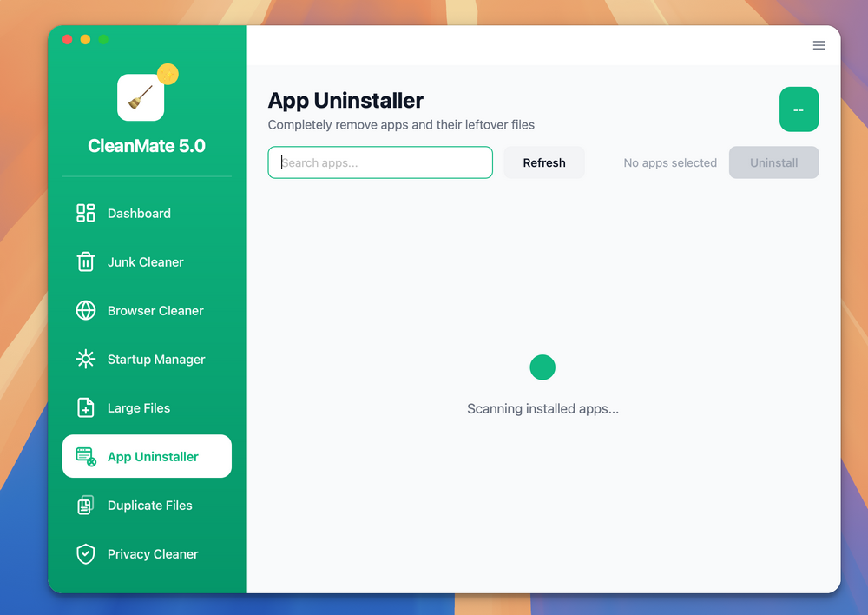
Task: Click the Large Files document icon
Action: pyautogui.click(x=85, y=407)
